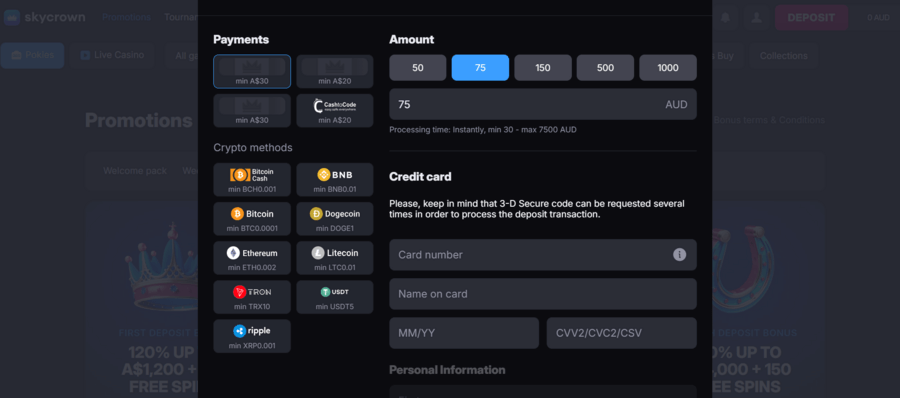This screenshot has height=398, width=900.
Task: Click the MM/YY expiry field
Action: pyautogui.click(x=464, y=333)
